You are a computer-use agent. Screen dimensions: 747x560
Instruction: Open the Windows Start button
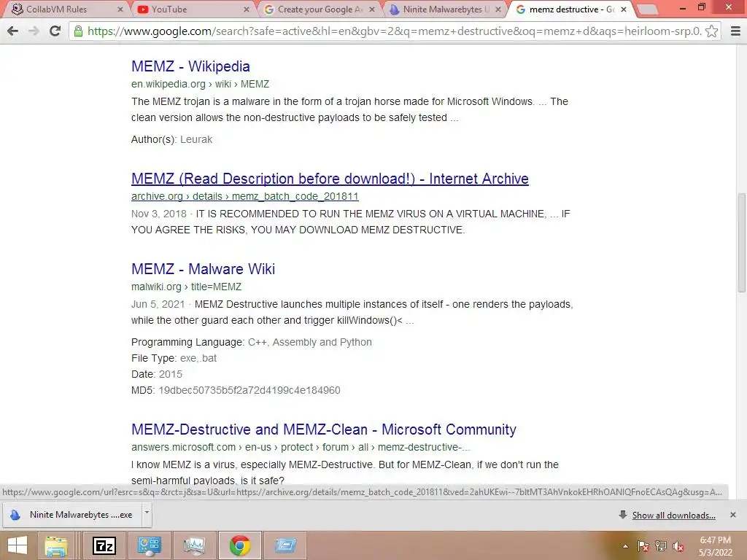(18, 545)
